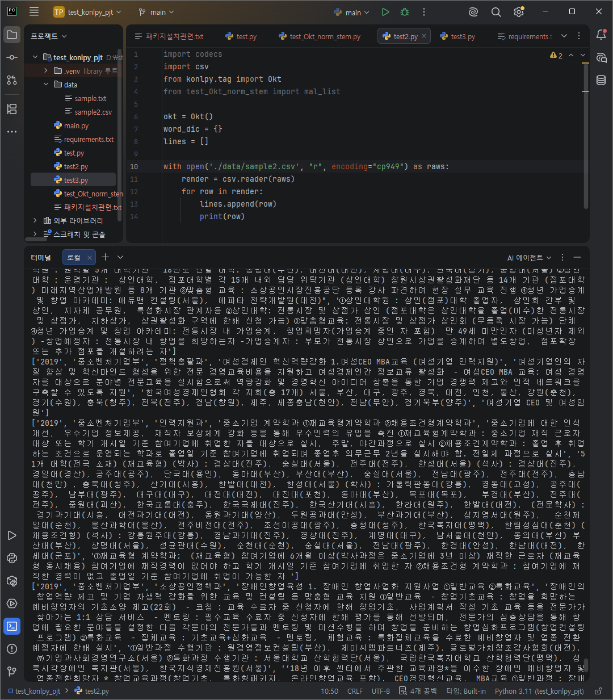Click the test_konlpy_pjt breadcrumb

33,691
